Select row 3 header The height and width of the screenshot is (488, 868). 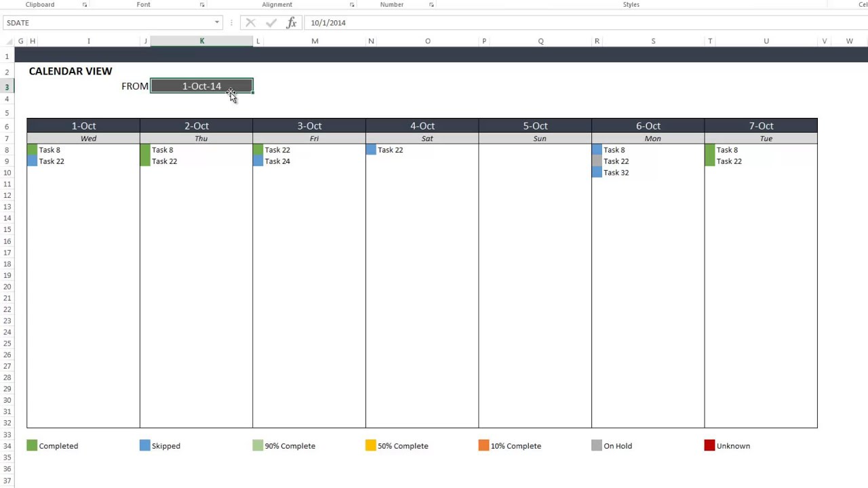pos(7,87)
